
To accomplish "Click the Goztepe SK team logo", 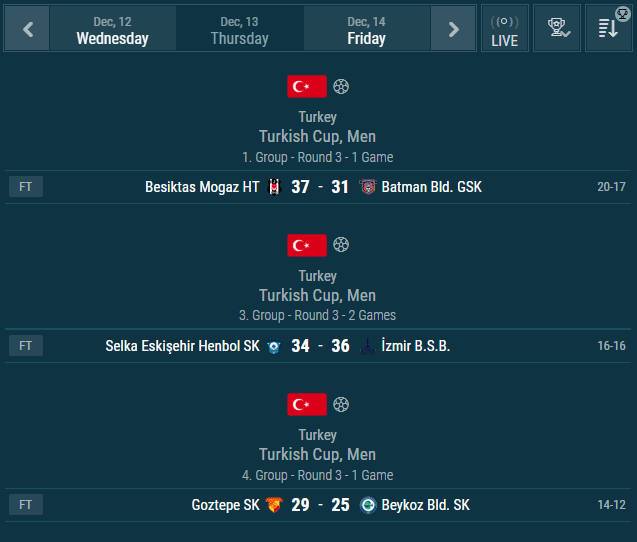I will [275, 505].
